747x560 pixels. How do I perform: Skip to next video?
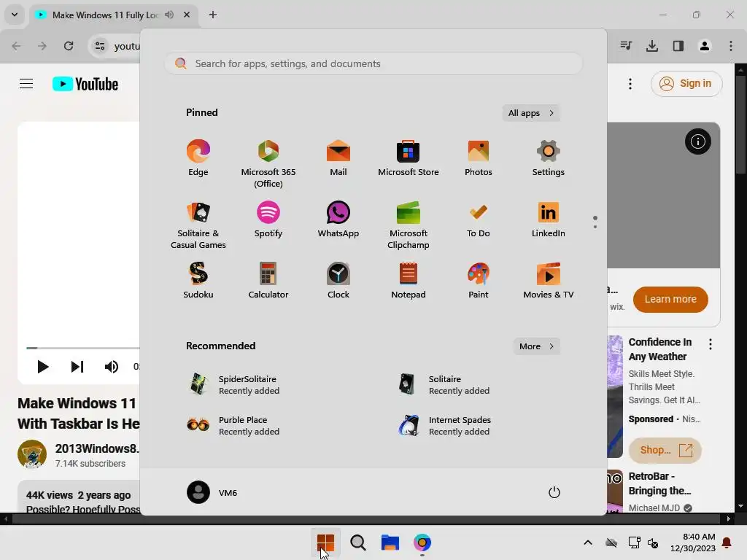pos(77,367)
